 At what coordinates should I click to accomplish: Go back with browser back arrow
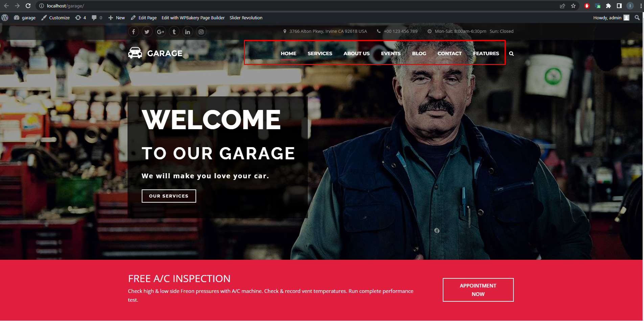pos(6,6)
